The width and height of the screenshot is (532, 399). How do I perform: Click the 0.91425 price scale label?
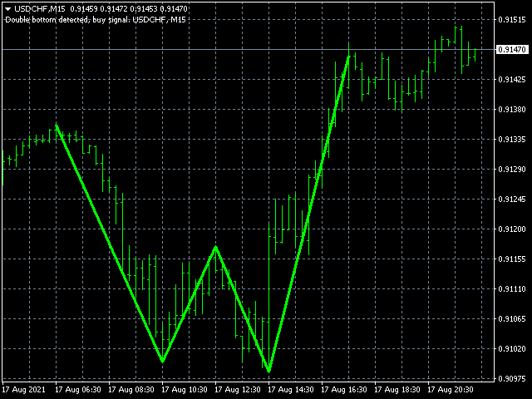point(512,80)
